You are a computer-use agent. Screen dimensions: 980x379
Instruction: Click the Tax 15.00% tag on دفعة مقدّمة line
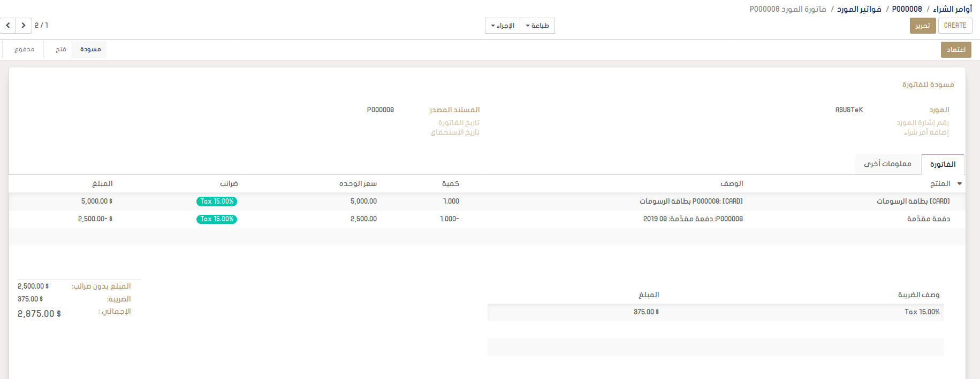pyautogui.click(x=217, y=219)
